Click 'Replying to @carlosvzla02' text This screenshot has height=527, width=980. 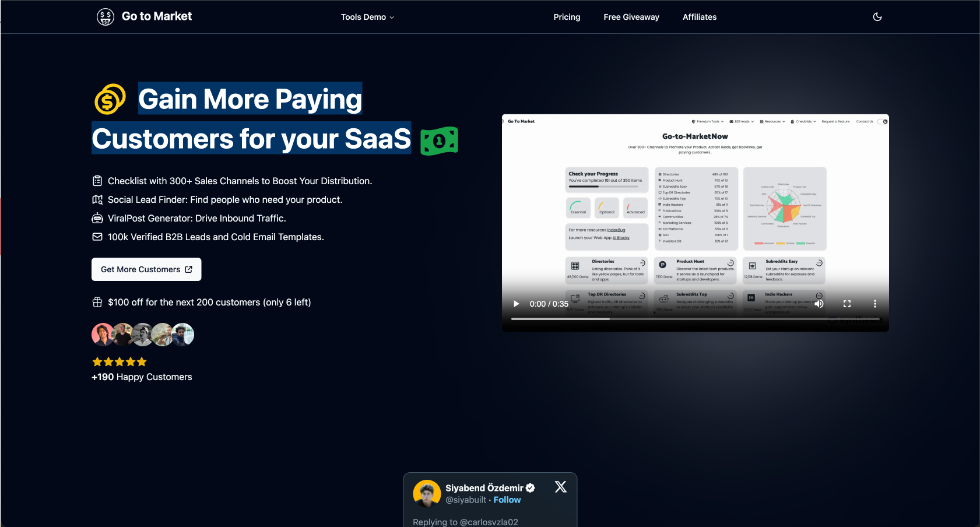[465, 522]
